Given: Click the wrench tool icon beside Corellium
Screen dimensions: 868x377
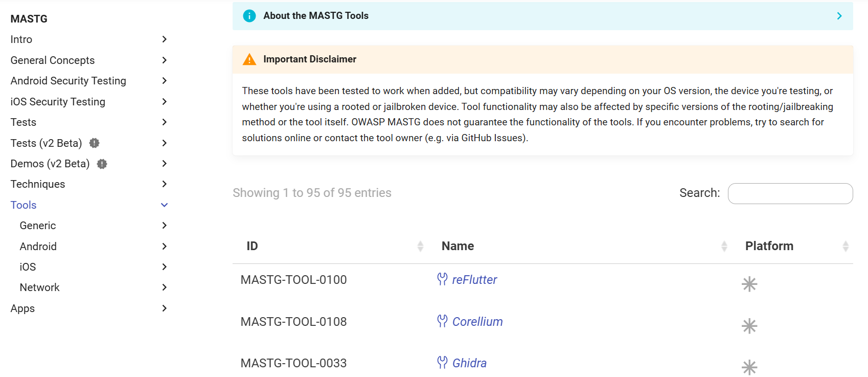Looking at the screenshot, I should [442, 321].
